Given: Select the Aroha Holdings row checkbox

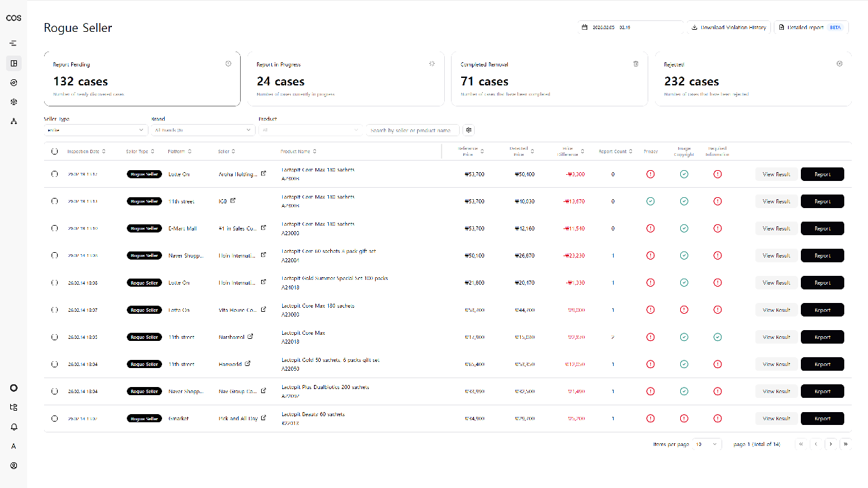Looking at the screenshot, I should tap(54, 174).
